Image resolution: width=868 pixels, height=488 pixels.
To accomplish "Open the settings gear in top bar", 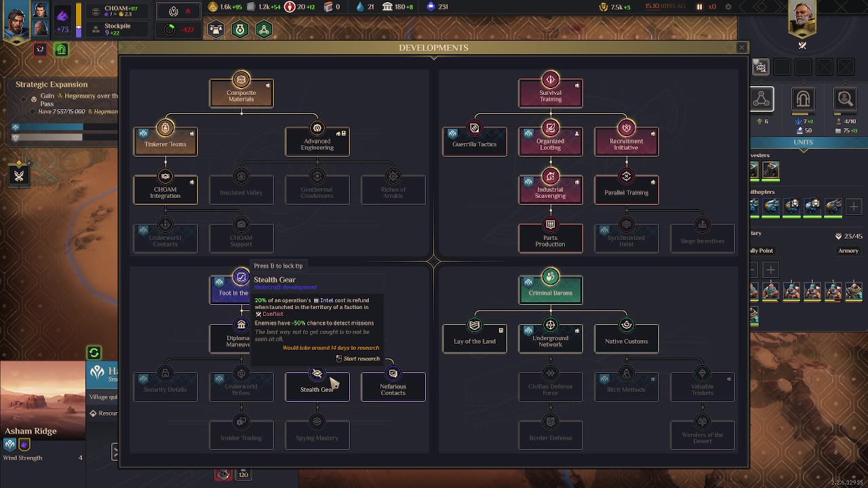I will coord(728,7).
